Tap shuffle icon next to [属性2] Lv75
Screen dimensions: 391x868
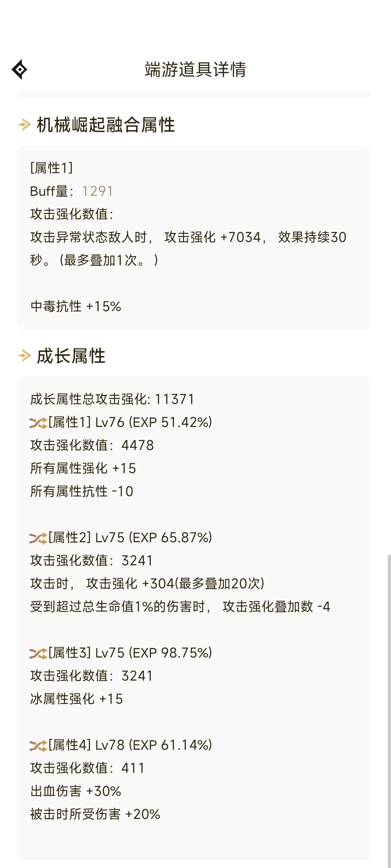tap(38, 538)
